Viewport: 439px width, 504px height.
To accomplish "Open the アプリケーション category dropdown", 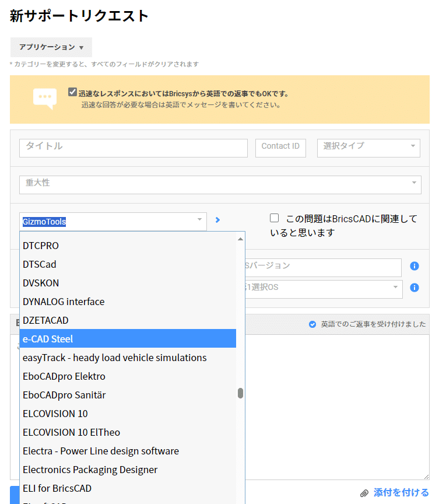I will pos(51,47).
